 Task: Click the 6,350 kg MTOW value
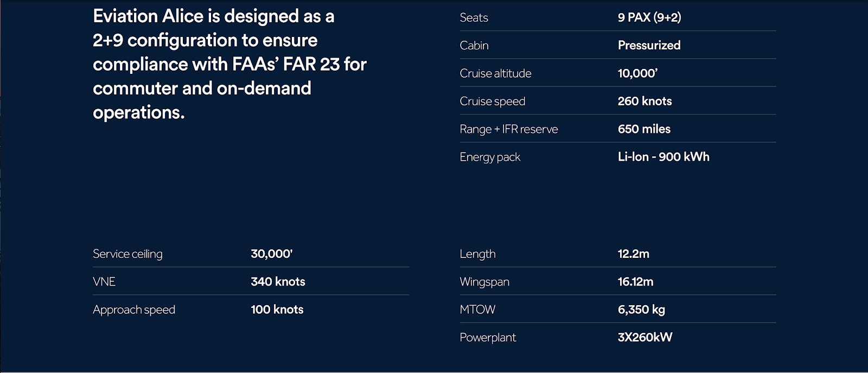pos(641,309)
